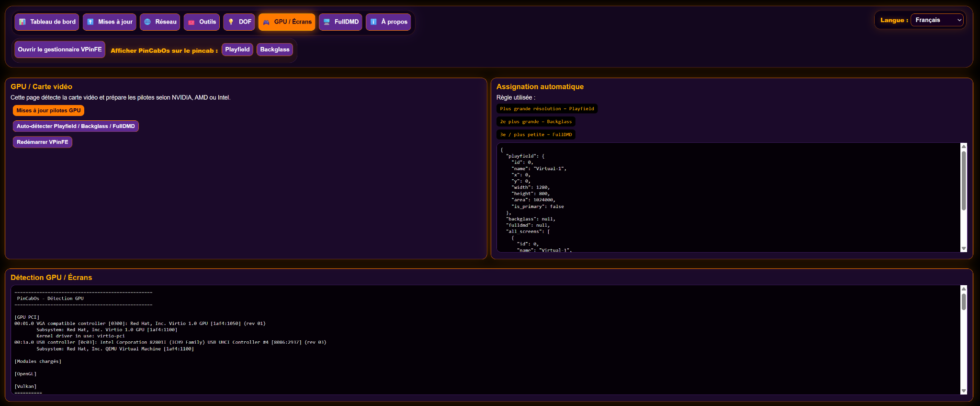Click the info icon on À propos

click(373, 22)
